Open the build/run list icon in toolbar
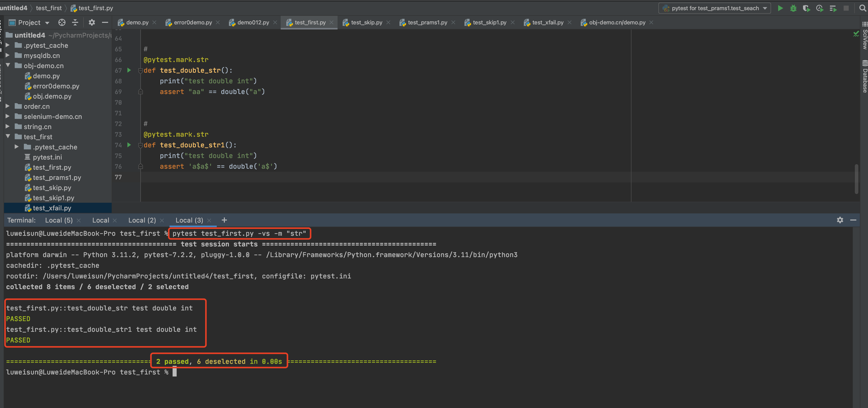Image resolution: width=868 pixels, height=408 pixels. point(833,8)
